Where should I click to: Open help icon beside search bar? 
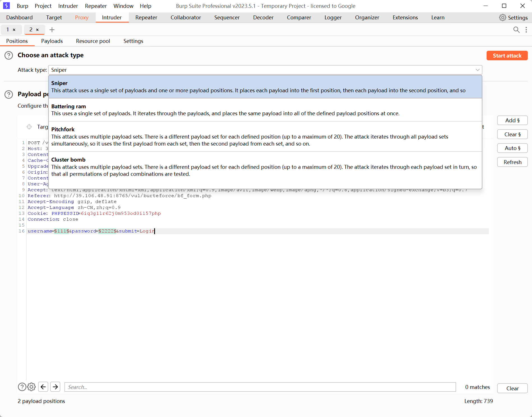(22, 387)
